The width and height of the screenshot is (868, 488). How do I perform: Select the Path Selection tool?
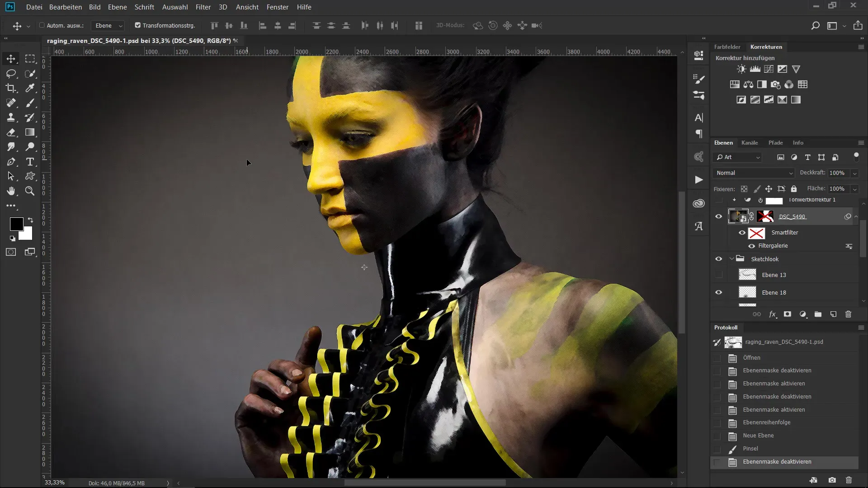click(x=11, y=176)
